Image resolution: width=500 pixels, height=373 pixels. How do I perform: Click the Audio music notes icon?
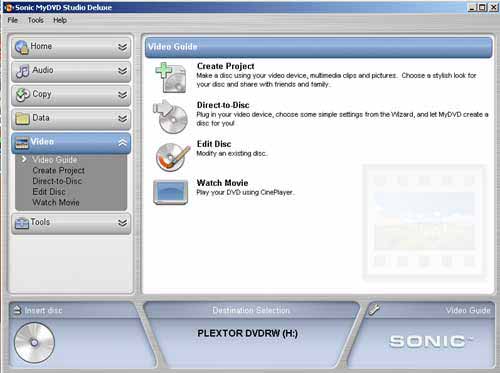coord(23,71)
